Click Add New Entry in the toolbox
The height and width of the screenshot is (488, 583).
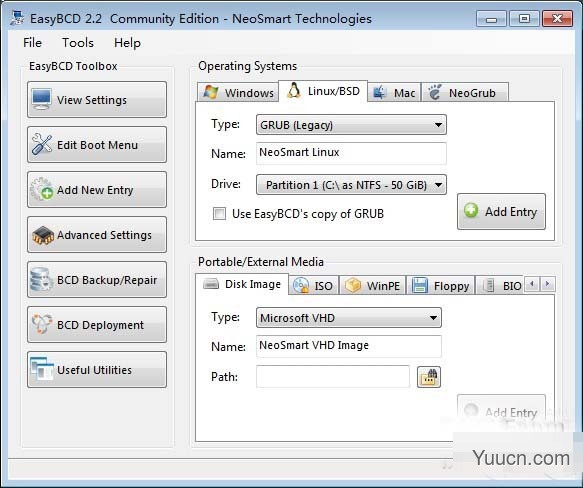click(x=97, y=190)
